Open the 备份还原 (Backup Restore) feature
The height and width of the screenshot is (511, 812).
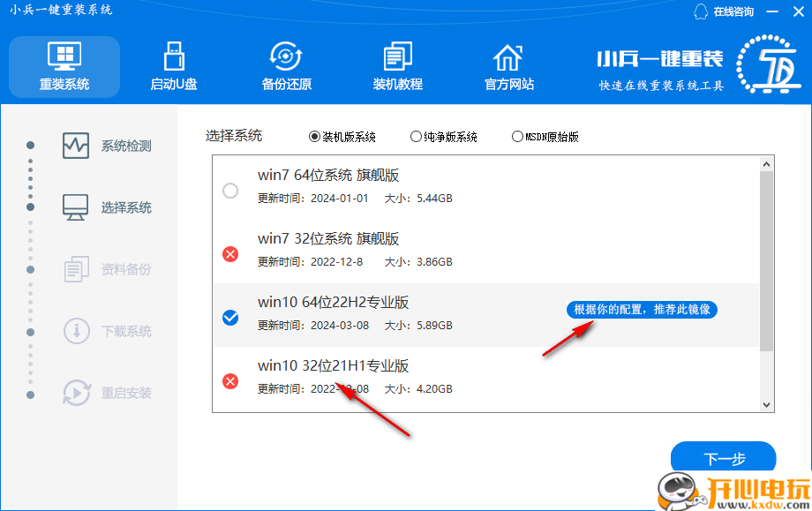[285, 66]
